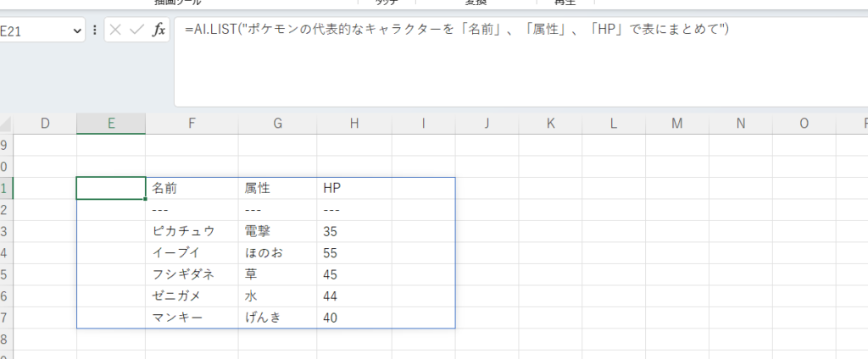Click the cell containing 電撃
The image size is (868, 359).
(277, 231)
